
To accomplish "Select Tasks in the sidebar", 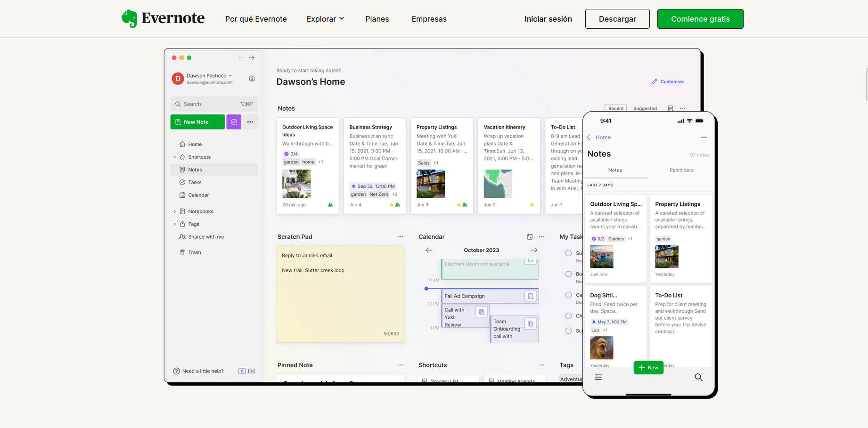I will point(194,182).
